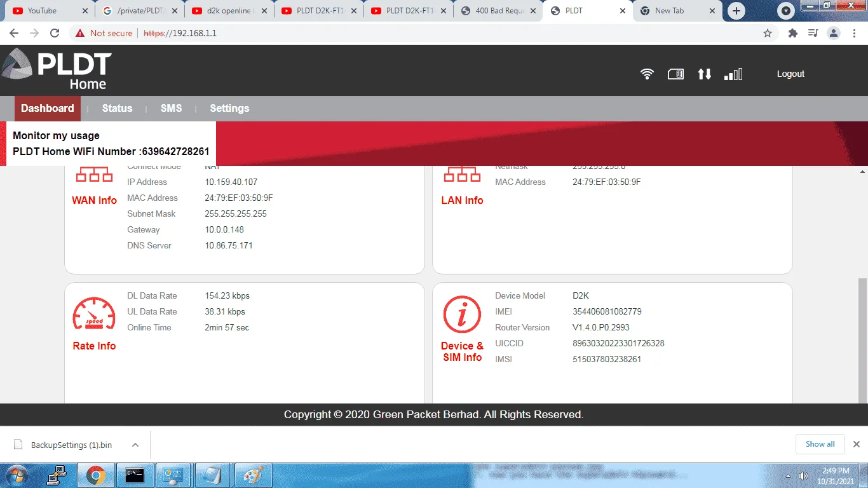This screenshot has height=488, width=868.
Task: Switch to the New Tab browser tab
Action: click(x=678, y=11)
